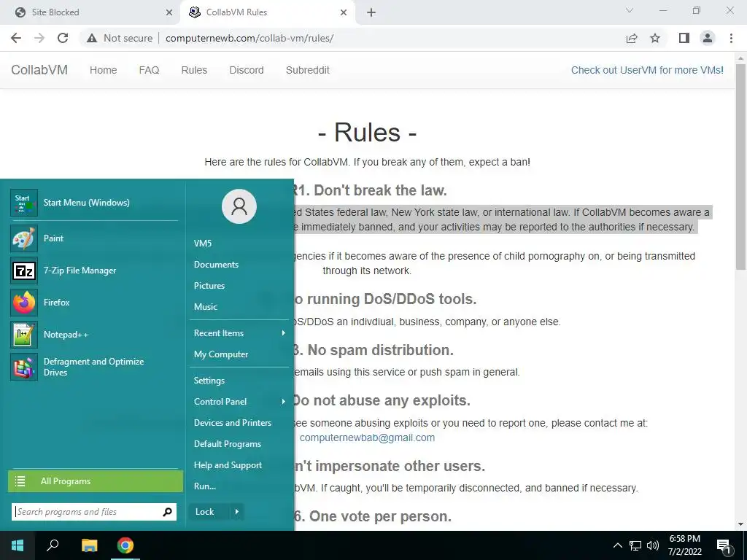This screenshot has width=747, height=560.
Task: Go back in Chrome
Action: pyautogui.click(x=16, y=38)
